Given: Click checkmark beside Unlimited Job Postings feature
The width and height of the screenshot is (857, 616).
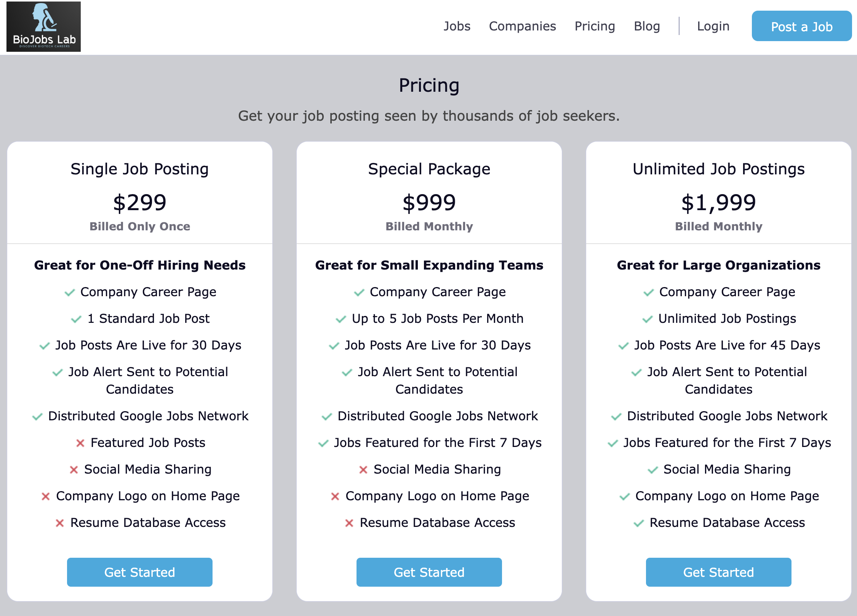Looking at the screenshot, I should tap(648, 319).
